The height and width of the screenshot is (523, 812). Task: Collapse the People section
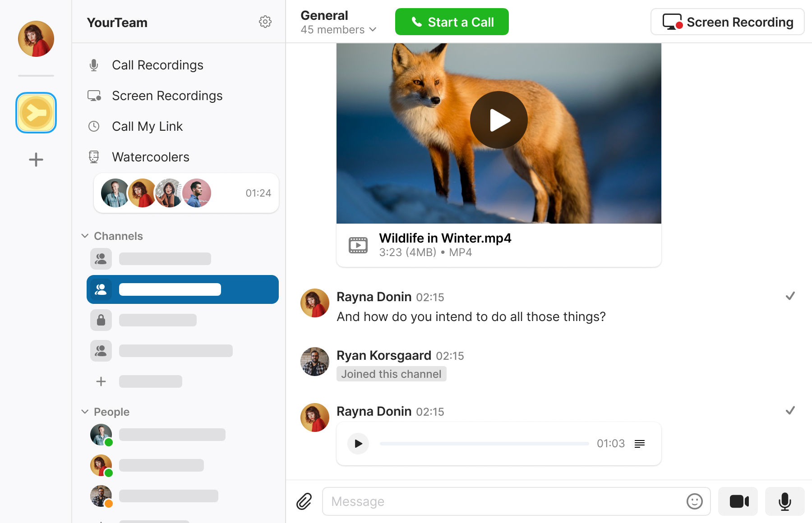click(x=84, y=411)
